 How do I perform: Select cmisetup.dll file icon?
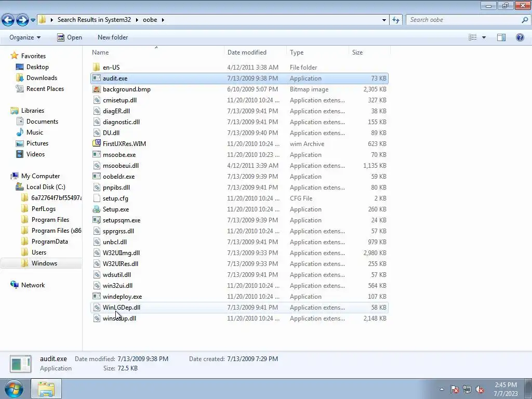click(x=97, y=100)
